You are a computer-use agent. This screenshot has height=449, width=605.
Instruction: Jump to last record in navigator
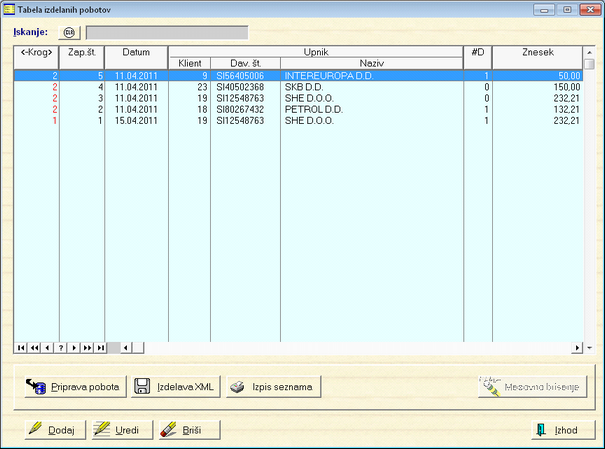coord(101,347)
